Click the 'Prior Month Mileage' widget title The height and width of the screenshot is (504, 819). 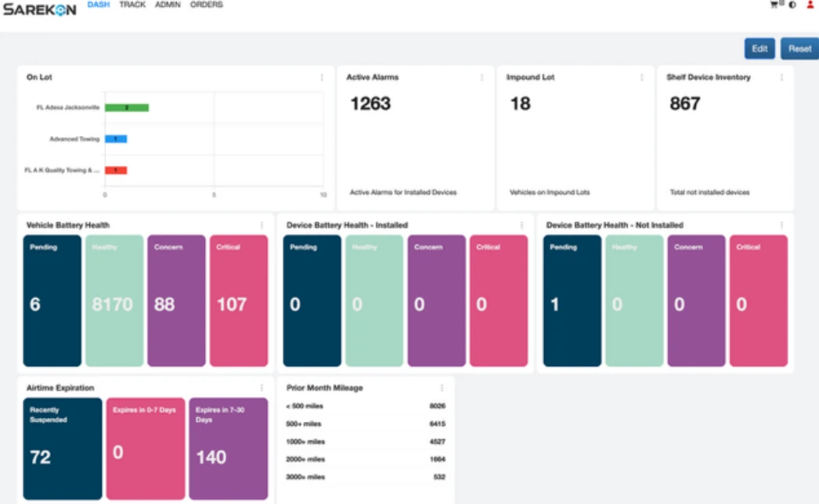324,387
